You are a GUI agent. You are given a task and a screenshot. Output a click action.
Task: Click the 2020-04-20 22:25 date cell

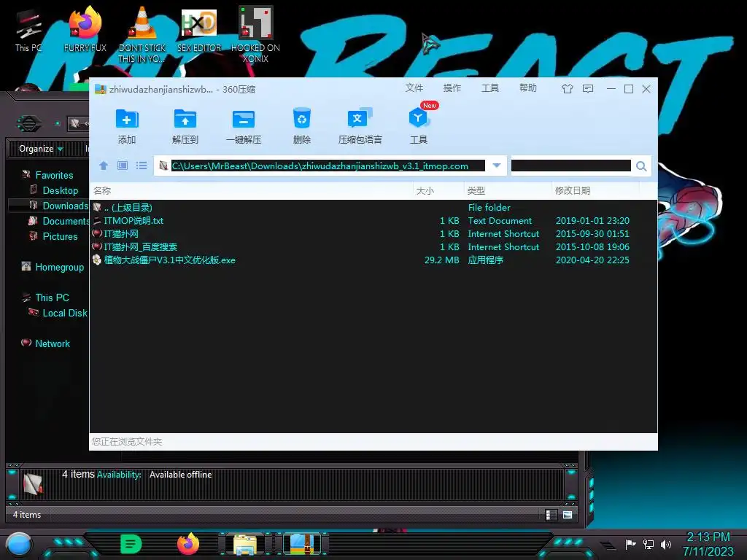(x=592, y=260)
